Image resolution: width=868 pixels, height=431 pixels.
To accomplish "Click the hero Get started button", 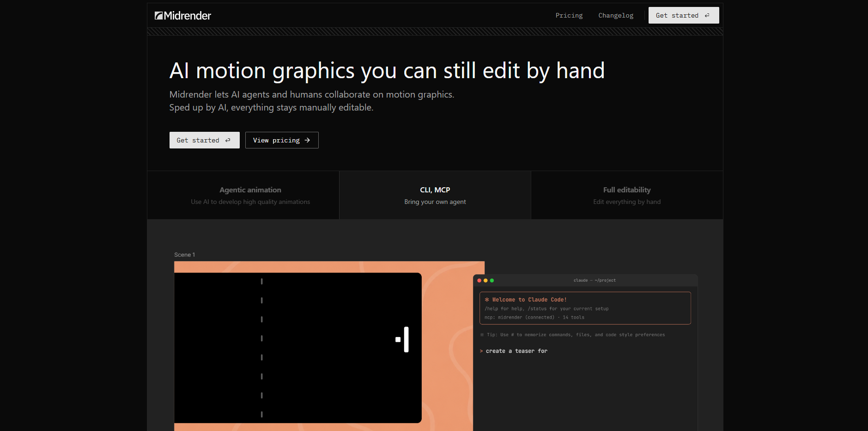I will [x=204, y=140].
